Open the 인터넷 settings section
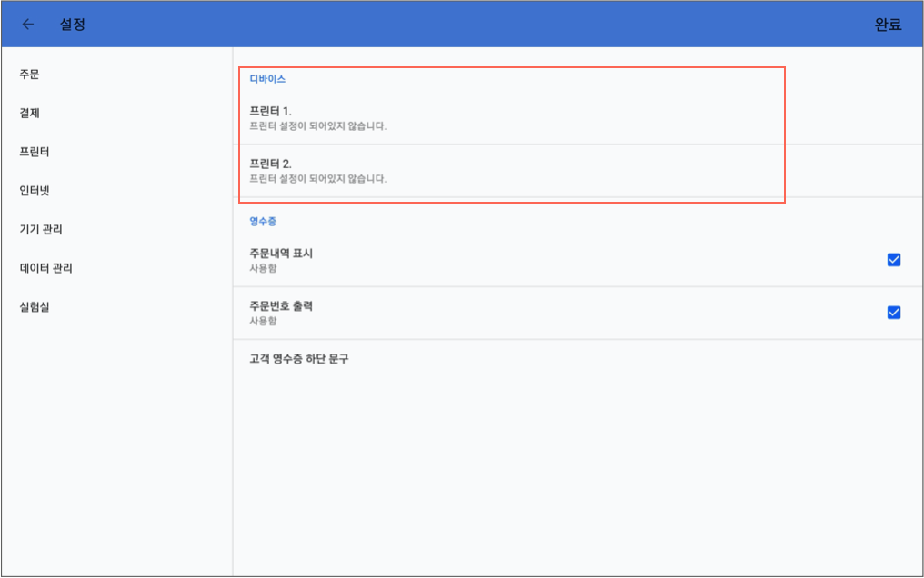 [35, 191]
